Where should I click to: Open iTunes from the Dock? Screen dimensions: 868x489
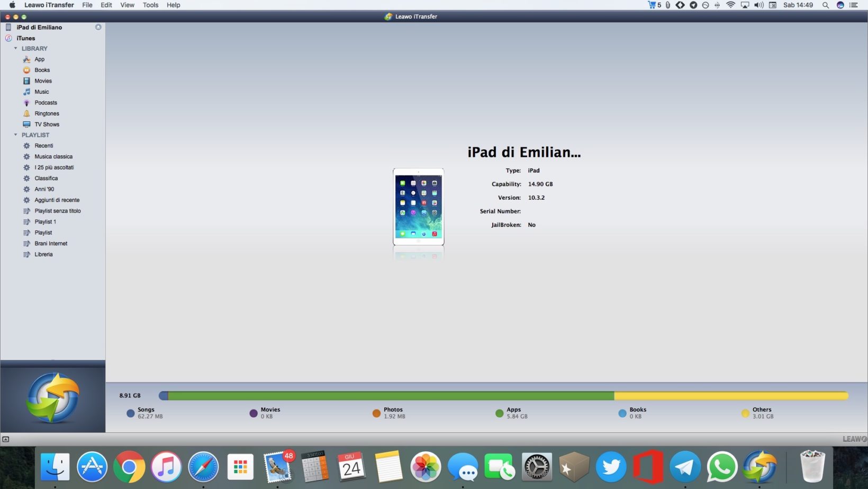166,467
